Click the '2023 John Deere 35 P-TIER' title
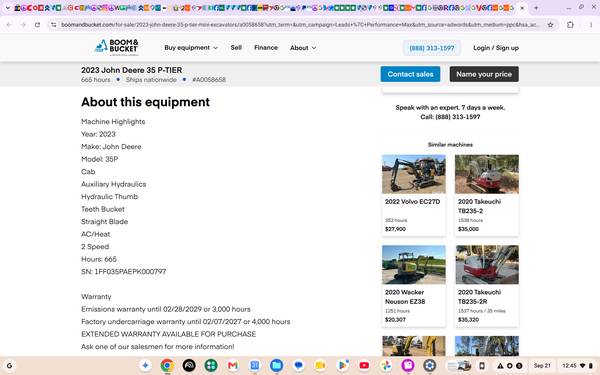The height and width of the screenshot is (375, 600). click(132, 70)
